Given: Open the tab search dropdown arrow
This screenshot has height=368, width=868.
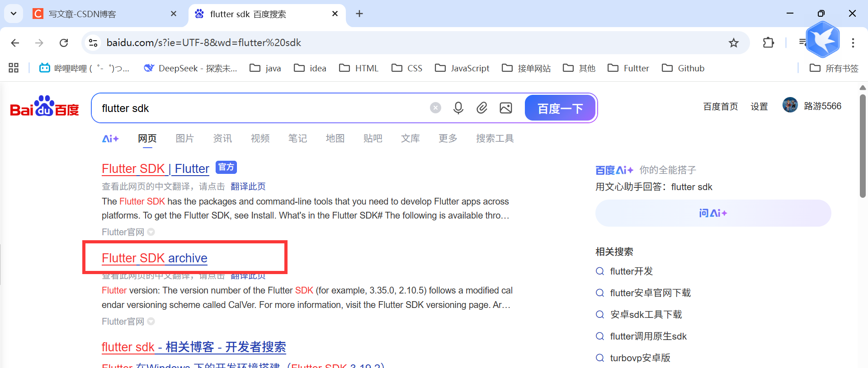Looking at the screenshot, I should click(x=14, y=14).
